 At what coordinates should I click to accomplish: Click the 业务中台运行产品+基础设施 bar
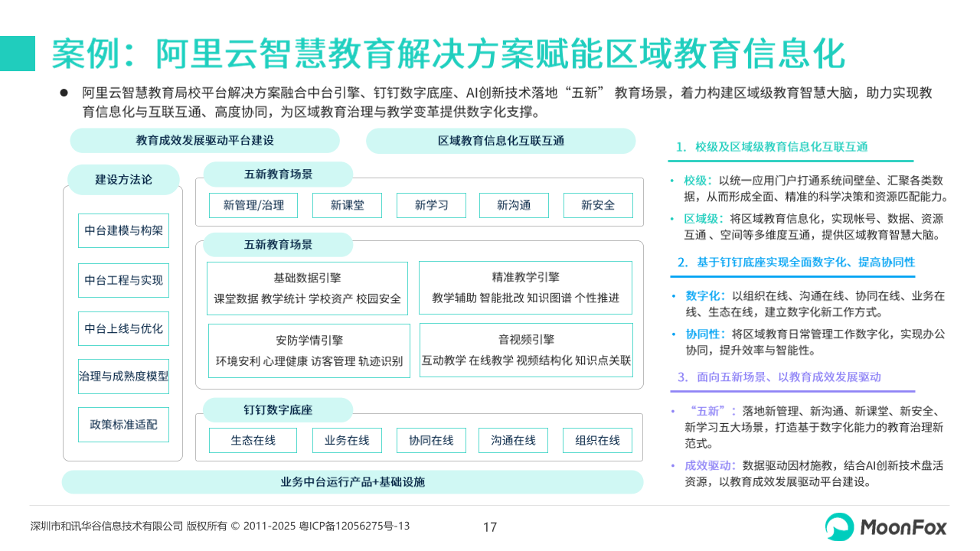point(352,482)
